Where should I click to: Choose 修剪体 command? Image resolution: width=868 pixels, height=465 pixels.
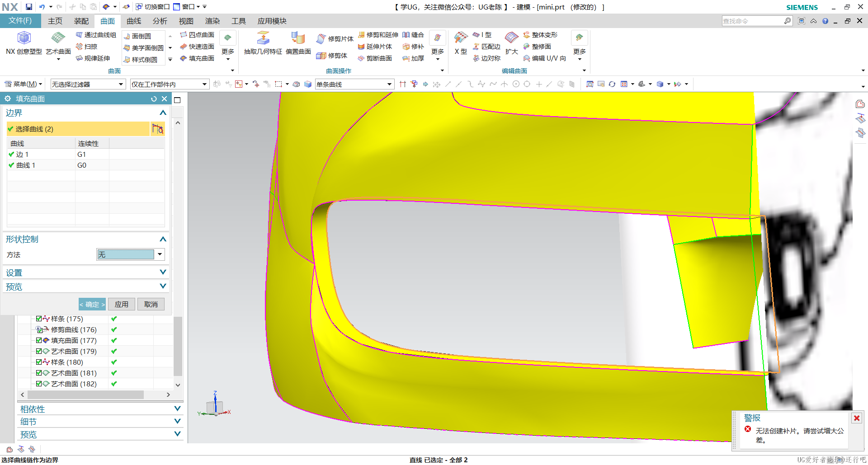point(332,56)
